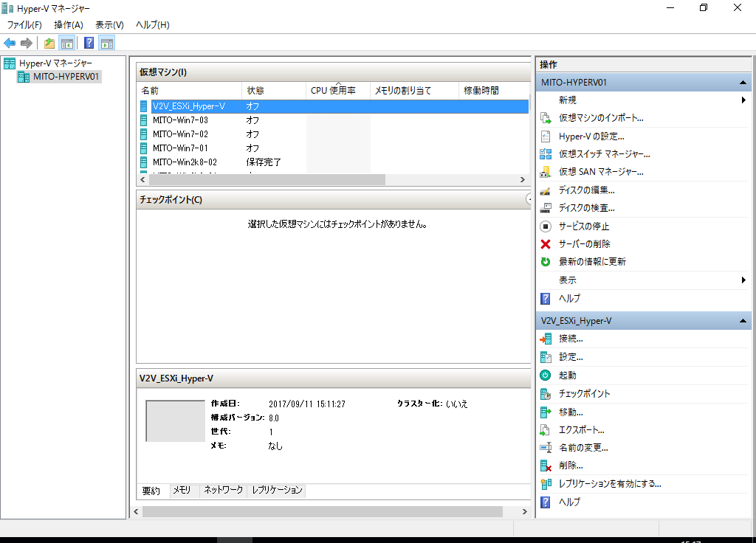
Task: Expand the 新規 submenu arrow
Action: coord(743,100)
